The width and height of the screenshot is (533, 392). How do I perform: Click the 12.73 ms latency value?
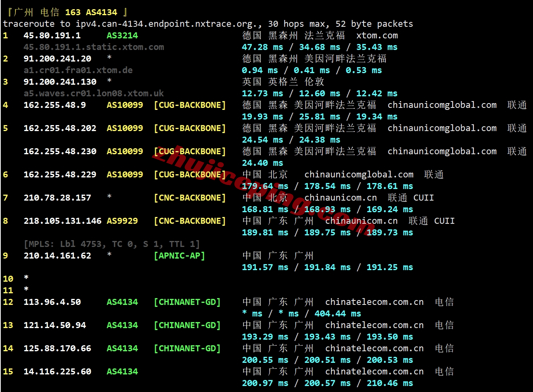pos(262,94)
